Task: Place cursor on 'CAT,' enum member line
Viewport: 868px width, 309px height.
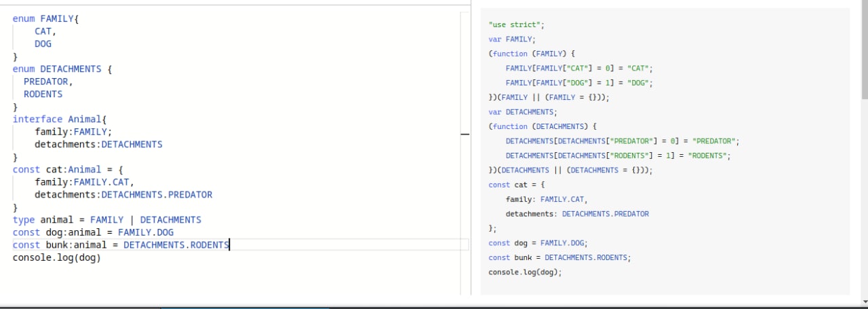Action: [x=46, y=31]
